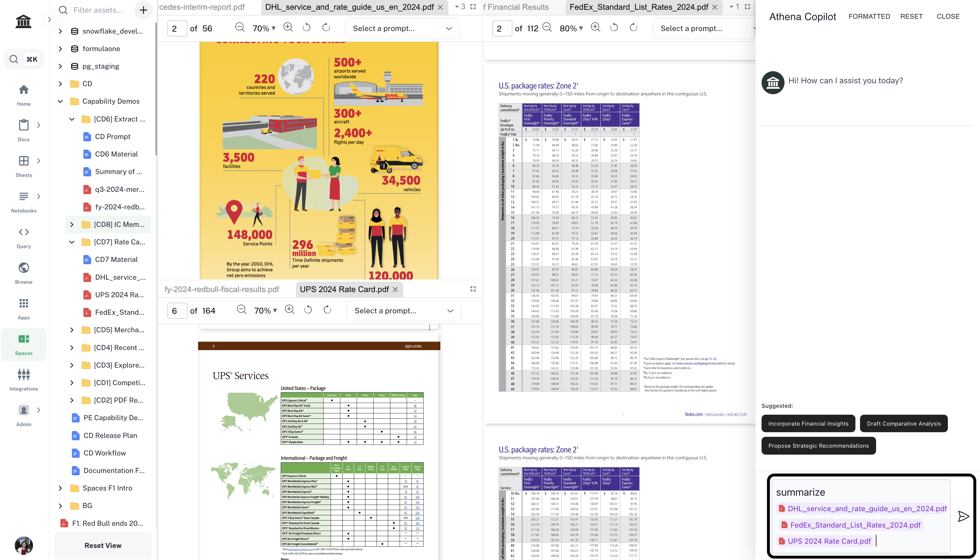The width and height of the screenshot is (980, 560).
Task: Open the Admin section icon
Action: click(x=24, y=410)
